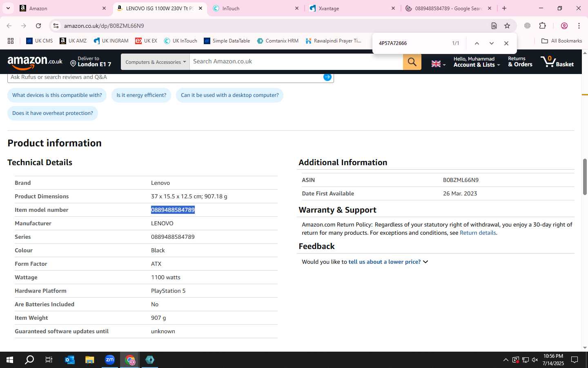Viewport: 588px width, 368px height.
Task: Click the address bar URL
Action: [104, 26]
